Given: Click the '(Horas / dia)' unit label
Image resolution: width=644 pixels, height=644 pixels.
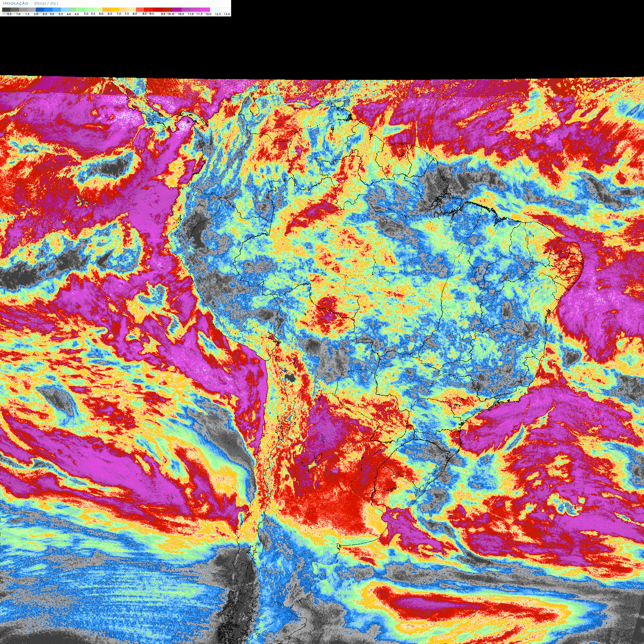Looking at the screenshot, I should [x=46, y=3].
